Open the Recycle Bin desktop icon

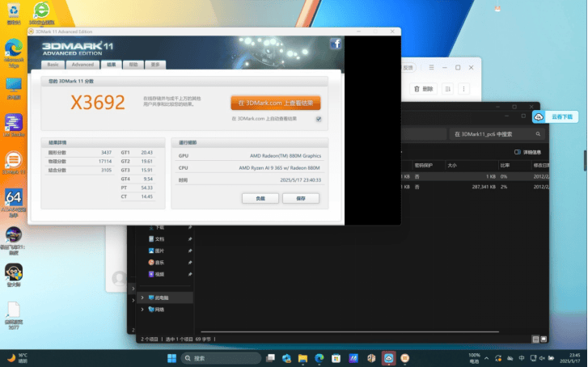[x=14, y=14]
